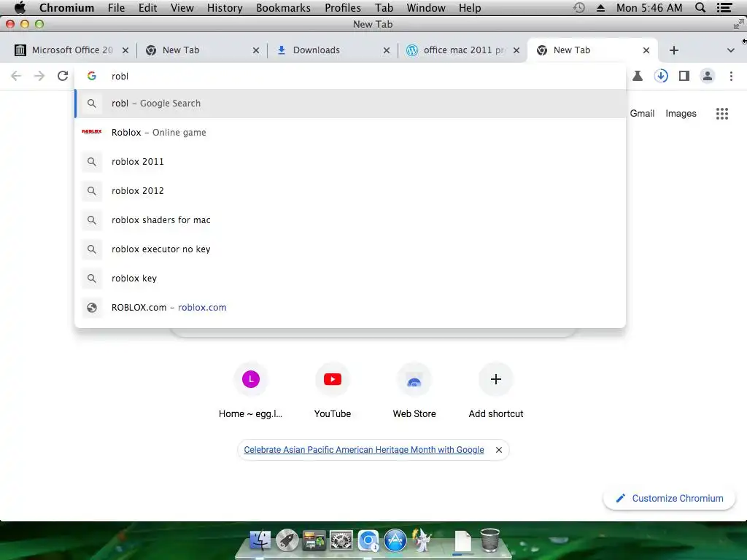Viewport: 747px width, 560px height.
Task: Go back using the back arrow
Action: 16,76
